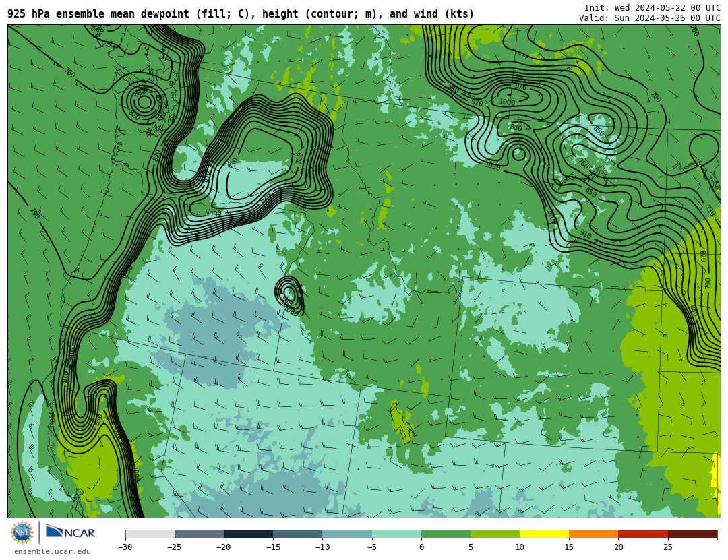
Task: Select the yellow 10 to 15 swatch
Action: pyautogui.click(x=544, y=534)
